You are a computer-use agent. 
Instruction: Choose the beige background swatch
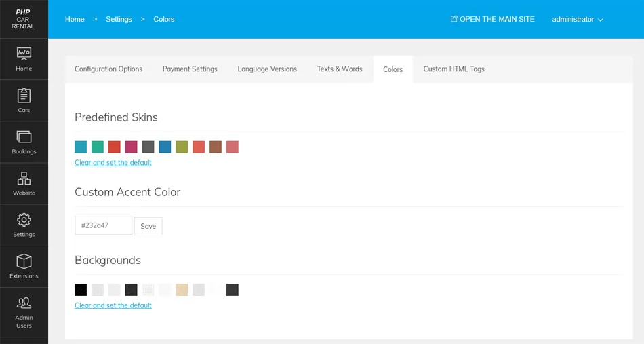point(182,290)
